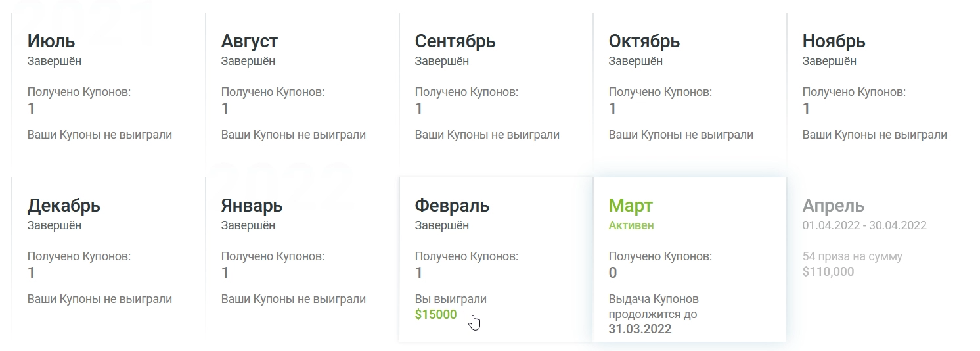The image size is (980, 351).
Task: Select the active Март heading
Action: (x=631, y=206)
